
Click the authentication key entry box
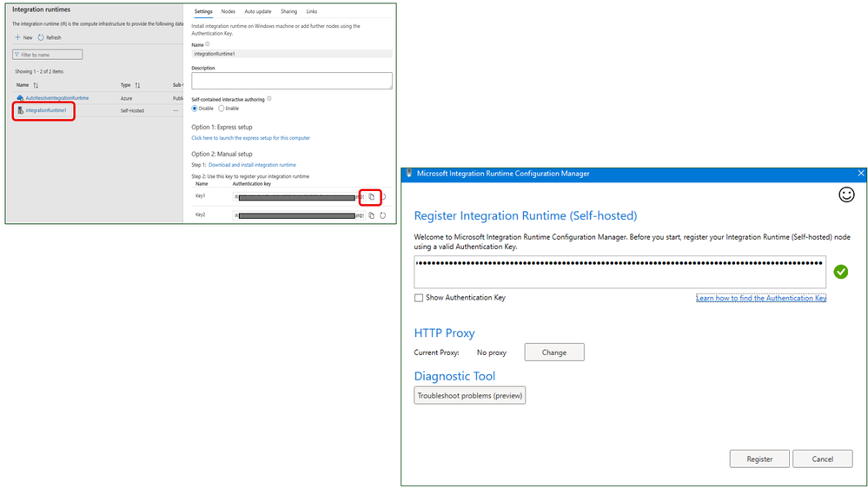point(620,272)
